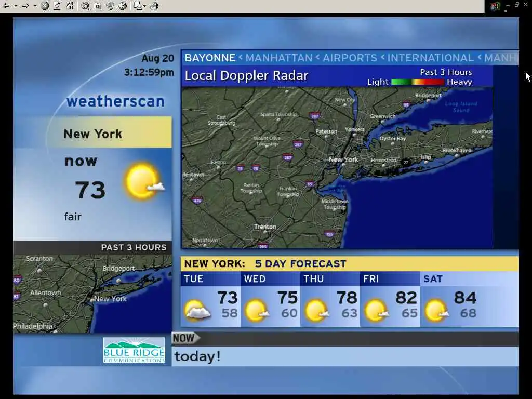532x399 pixels.
Task: Stop page loading with the Stop icon
Action: click(45, 6)
